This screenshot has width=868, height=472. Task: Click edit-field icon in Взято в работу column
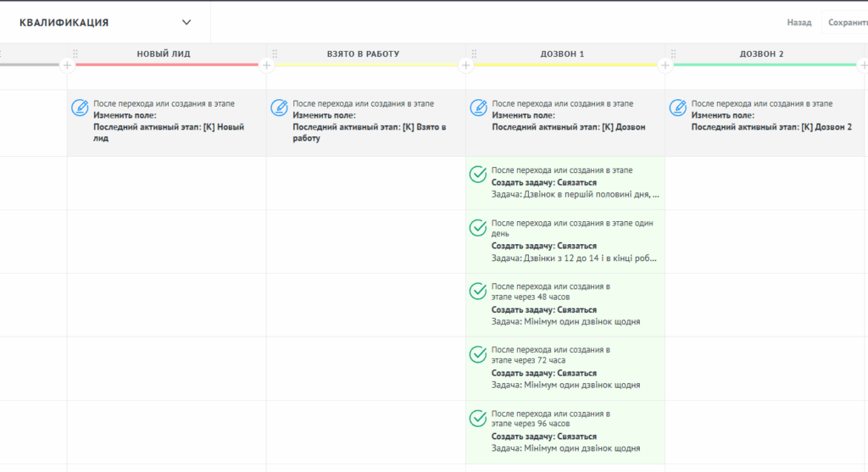click(x=279, y=108)
